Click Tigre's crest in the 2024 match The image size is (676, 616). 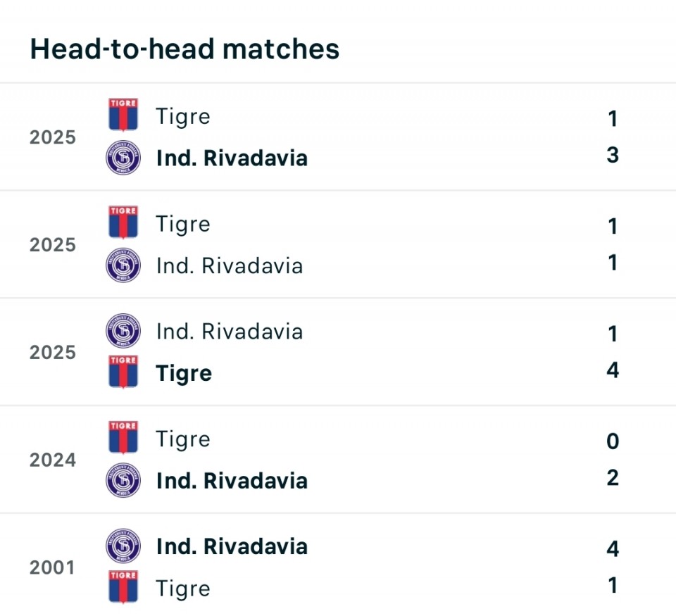tap(123, 438)
